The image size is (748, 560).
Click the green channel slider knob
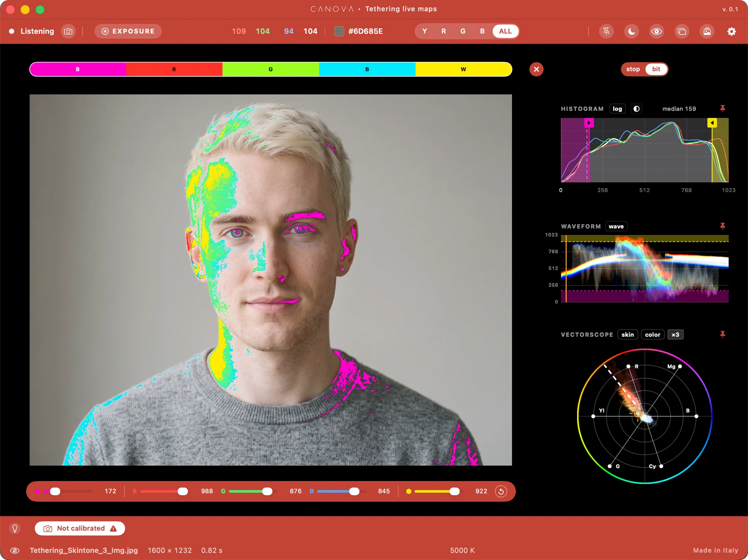pyautogui.click(x=267, y=491)
